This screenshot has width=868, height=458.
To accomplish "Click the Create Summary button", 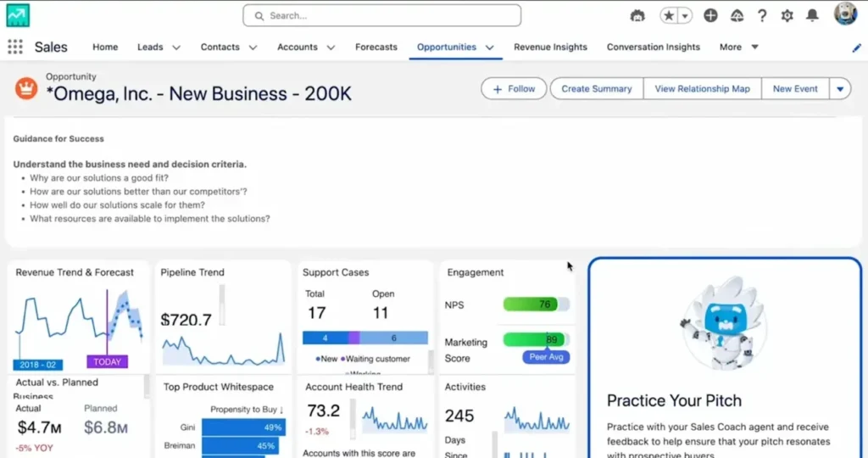I will click(x=597, y=88).
